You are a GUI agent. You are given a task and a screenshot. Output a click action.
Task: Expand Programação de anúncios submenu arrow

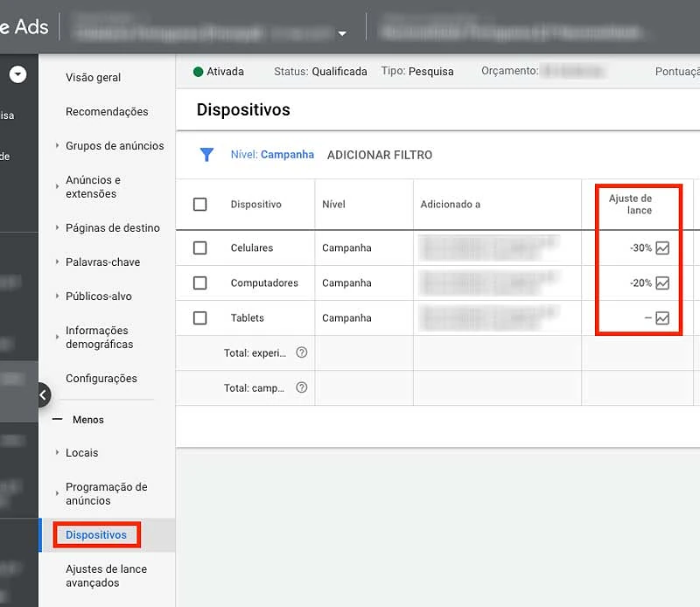click(x=57, y=493)
